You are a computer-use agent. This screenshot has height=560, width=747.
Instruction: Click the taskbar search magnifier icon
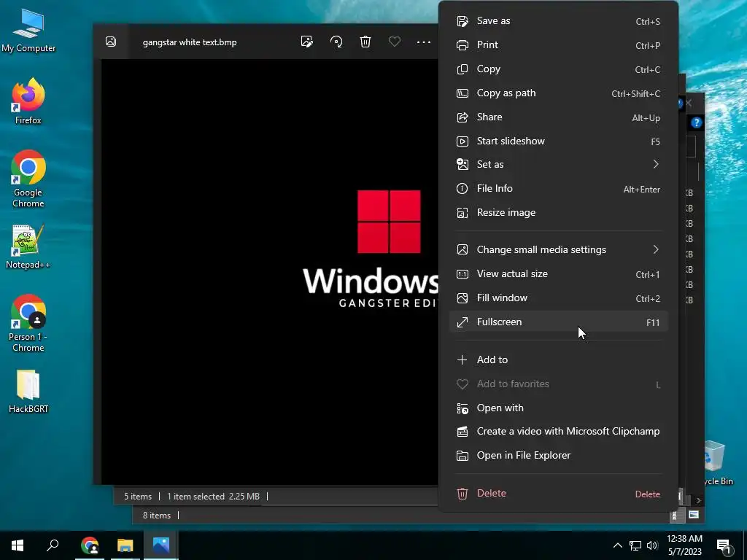53,545
